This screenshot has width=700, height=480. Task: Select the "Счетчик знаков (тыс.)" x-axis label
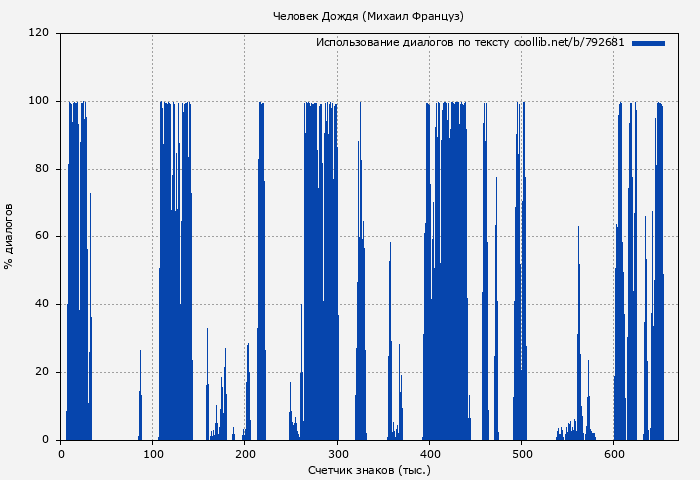pyautogui.click(x=369, y=469)
